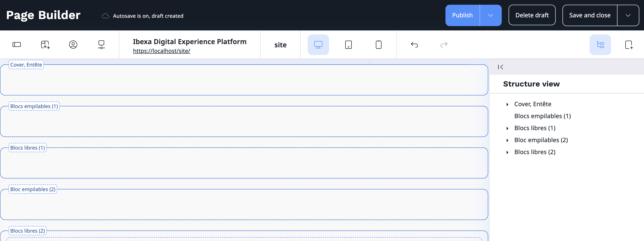Click the visibility timeline icon
The width and height of the screenshot is (644, 241).
pyautogui.click(x=101, y=45)
